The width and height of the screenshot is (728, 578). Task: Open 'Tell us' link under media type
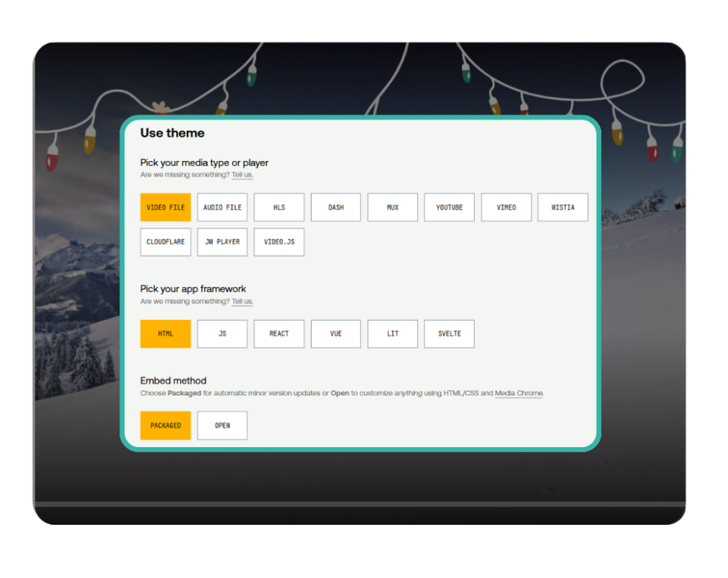(x=242, y=175)
